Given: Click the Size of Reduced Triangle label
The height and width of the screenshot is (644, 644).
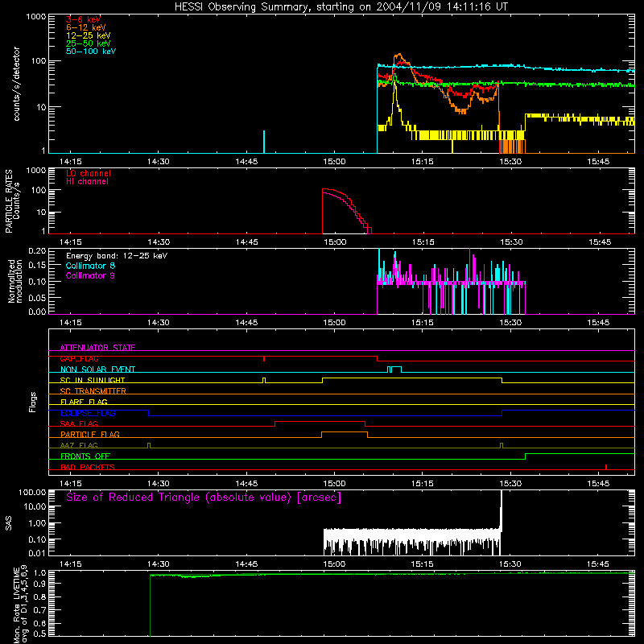Looking at the screenshot, I should [204, 497].
